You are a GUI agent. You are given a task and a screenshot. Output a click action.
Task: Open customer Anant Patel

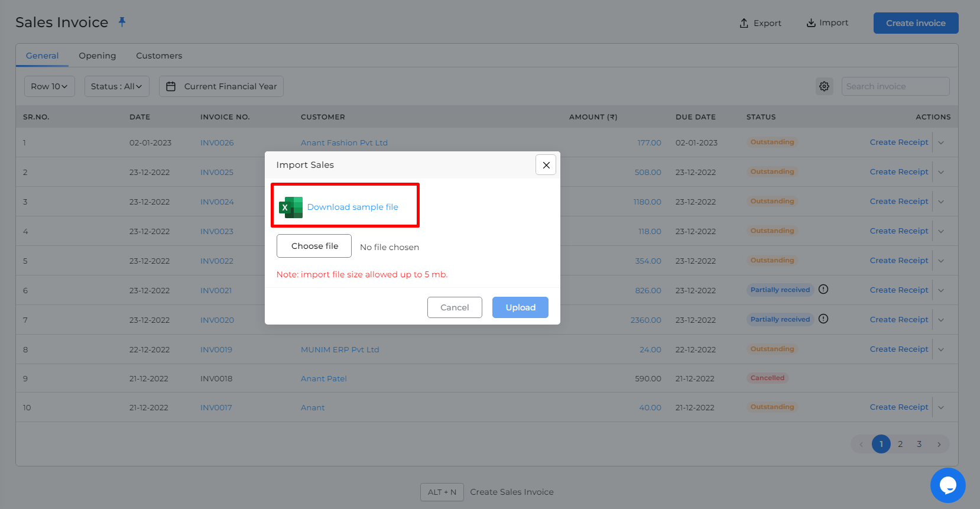pos(324,378)
